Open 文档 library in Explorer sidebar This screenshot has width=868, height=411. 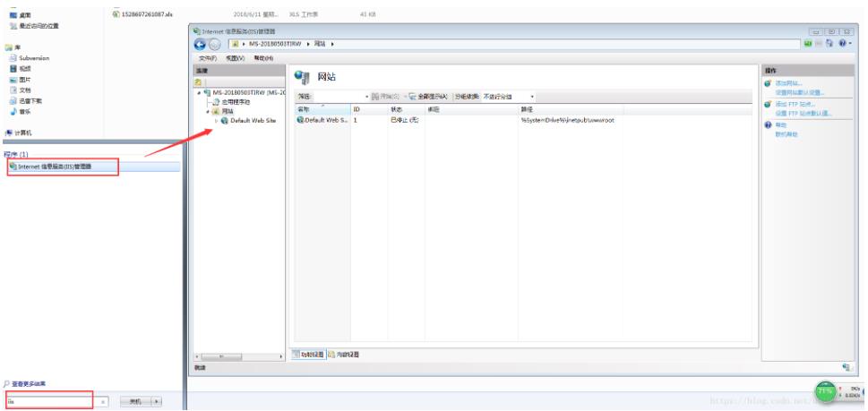pos(21,90)
